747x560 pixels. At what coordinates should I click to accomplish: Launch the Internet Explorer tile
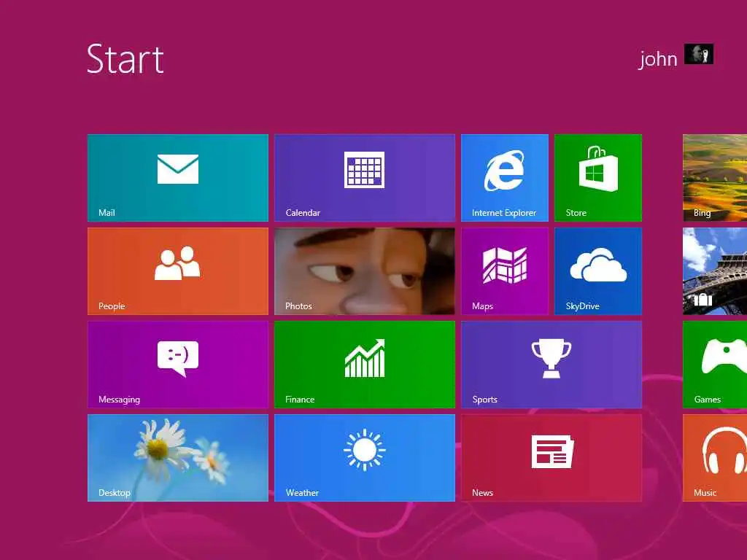point(505,178)
